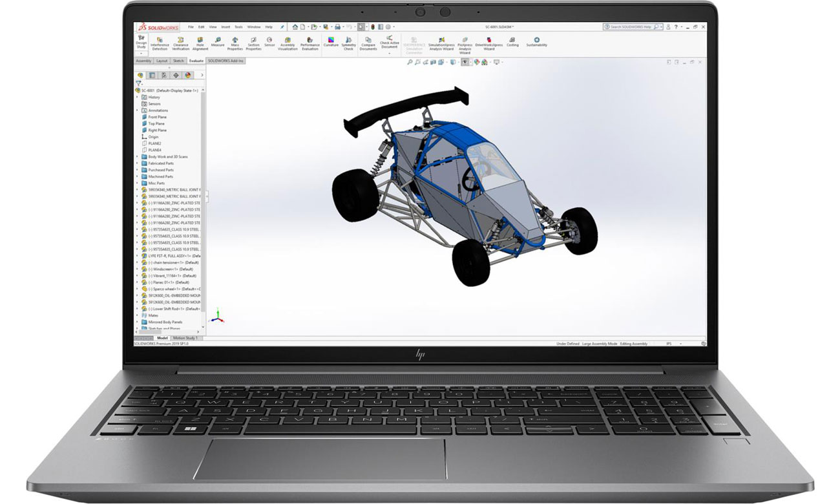840x504 pixels.
Task: Run Interference Detection
Action: (x=160, y=43)
